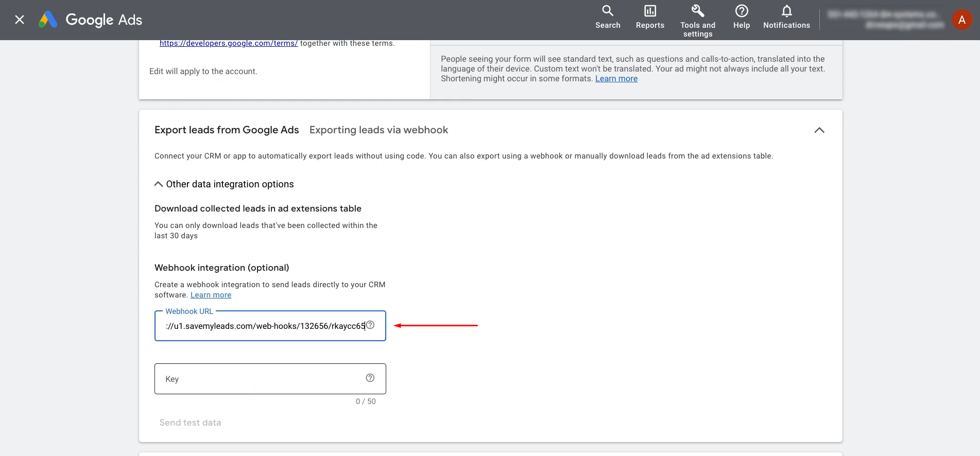Viewport: 980px width, 456px height.
Task: Collapse the Export leads section chevron
Action: (819, 130)
